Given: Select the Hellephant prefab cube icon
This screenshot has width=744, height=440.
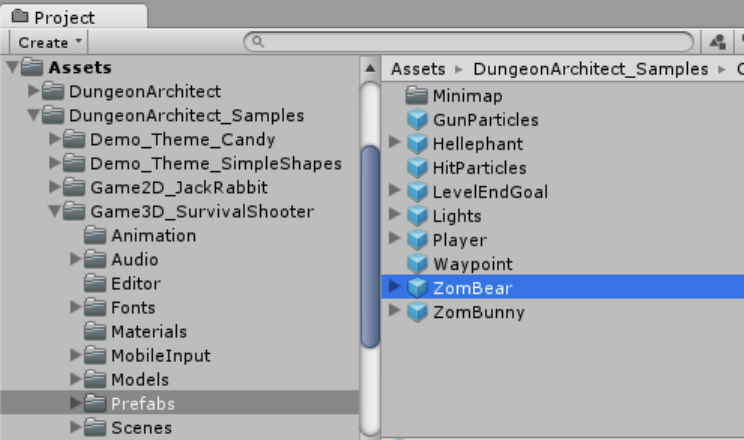Looking at the screenshot, I should (418, 144).
